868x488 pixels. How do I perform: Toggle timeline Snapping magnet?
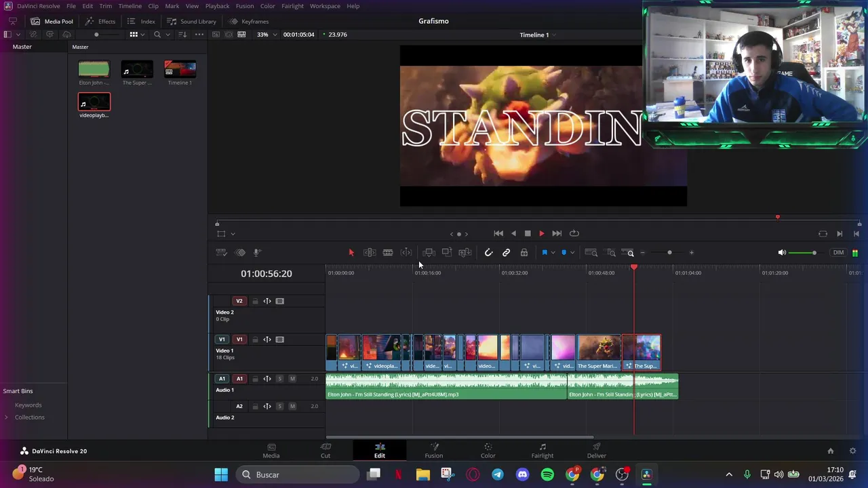click(488, 253)
